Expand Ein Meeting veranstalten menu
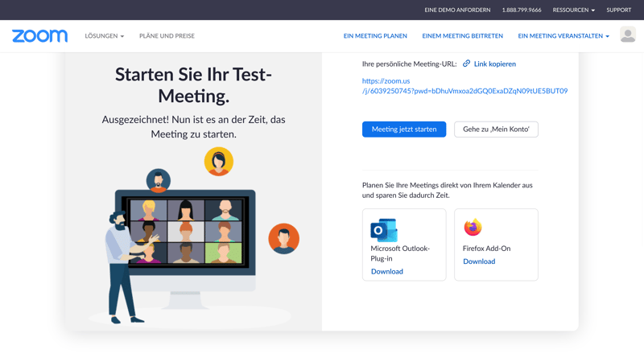The height and width of the screenshot is (362, 644). pos(563,36)
